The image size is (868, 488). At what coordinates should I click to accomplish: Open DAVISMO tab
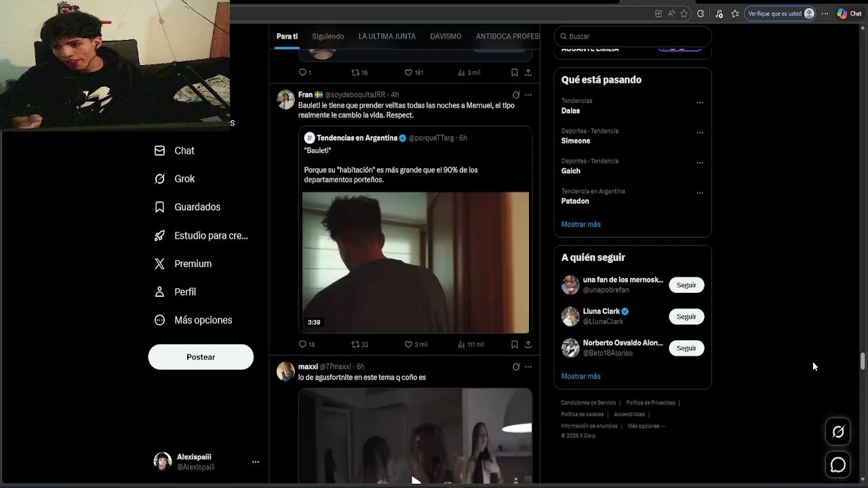[x=446, y=37]
